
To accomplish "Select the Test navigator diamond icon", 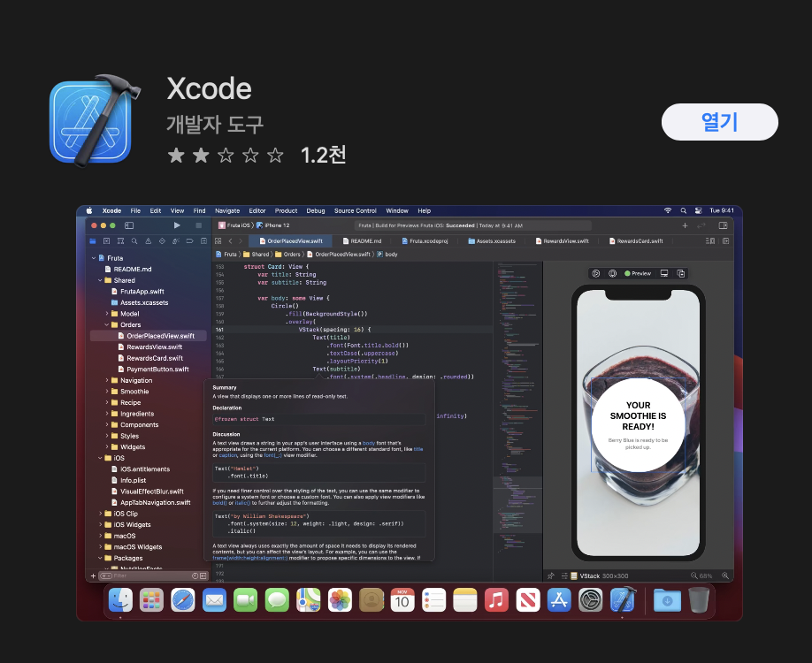I will [x=162, y=240].
